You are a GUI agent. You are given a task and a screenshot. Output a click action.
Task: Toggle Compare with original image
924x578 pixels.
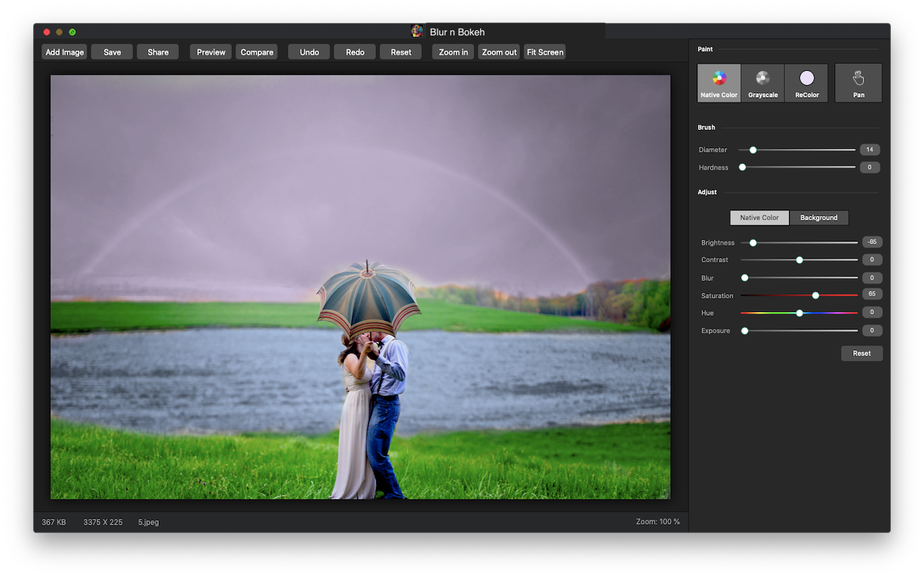[x=257, y=52]
